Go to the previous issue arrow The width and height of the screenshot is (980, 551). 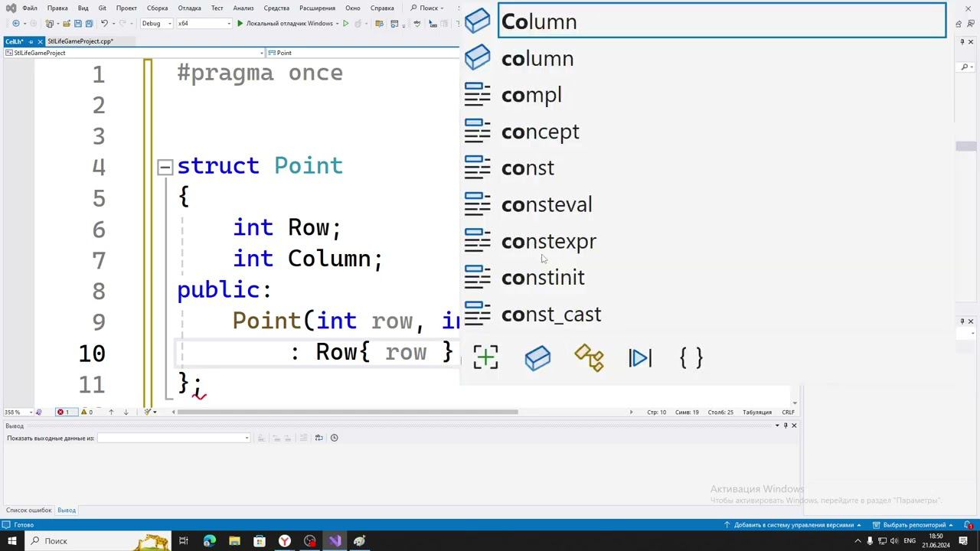tap(111, 412)
